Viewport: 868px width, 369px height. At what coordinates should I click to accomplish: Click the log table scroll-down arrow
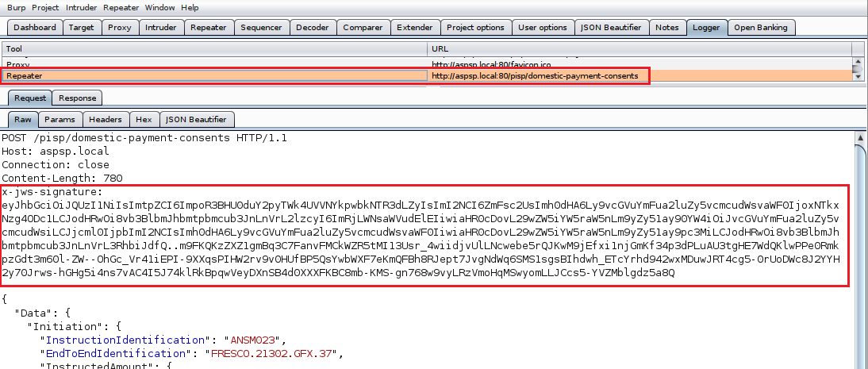pos(858,77)
